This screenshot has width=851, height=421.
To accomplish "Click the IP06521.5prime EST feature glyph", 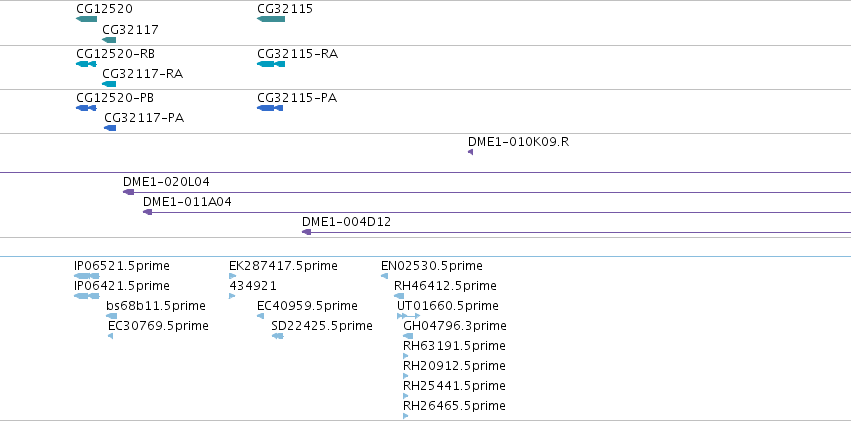I will [87, 276].
